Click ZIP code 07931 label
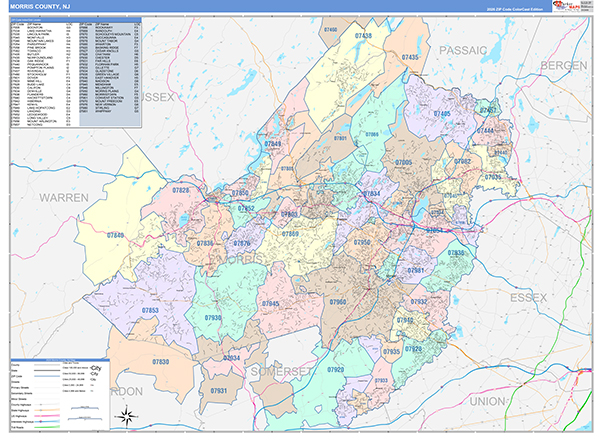The width and height of the screenshot is (600, 440). tap(219, 391)
